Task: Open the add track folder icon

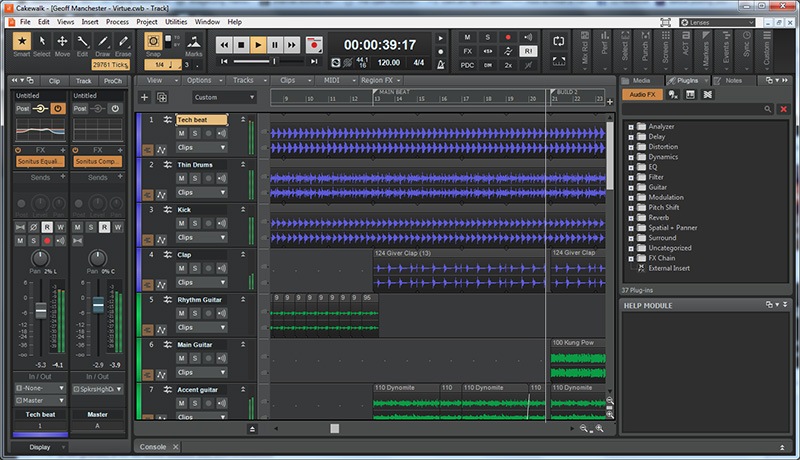Action: point(162,97)
